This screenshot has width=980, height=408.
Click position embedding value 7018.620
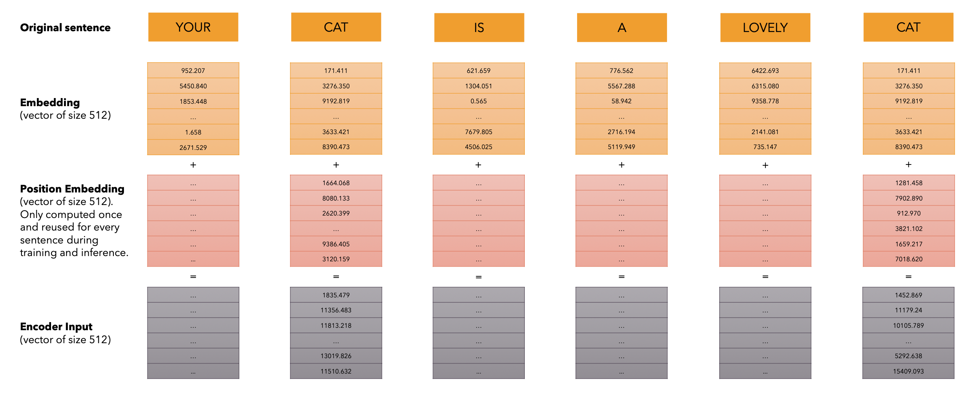(909, 259)
